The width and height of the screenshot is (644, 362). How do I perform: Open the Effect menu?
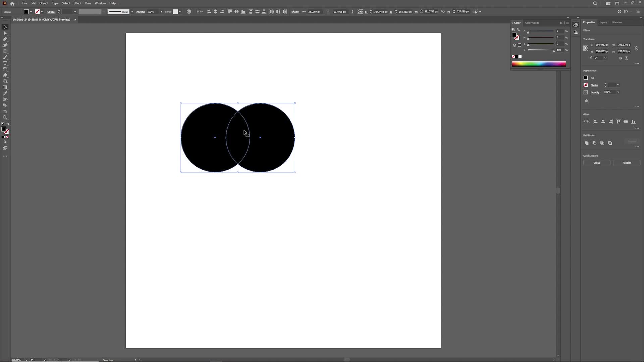77,3
